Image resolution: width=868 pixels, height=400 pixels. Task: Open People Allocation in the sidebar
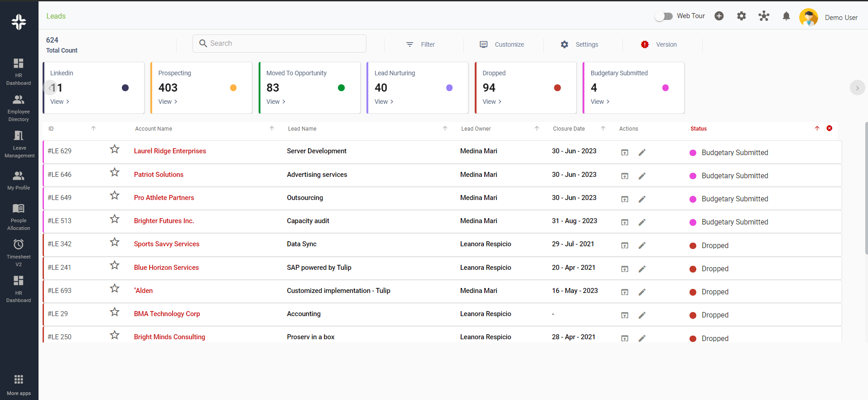(19, 217)
